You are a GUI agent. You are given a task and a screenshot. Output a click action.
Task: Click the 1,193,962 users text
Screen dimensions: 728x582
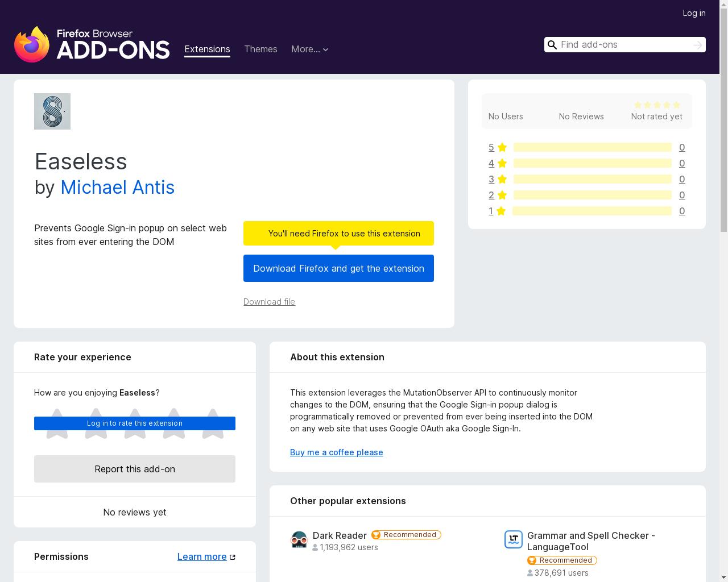tap(349, 547)
